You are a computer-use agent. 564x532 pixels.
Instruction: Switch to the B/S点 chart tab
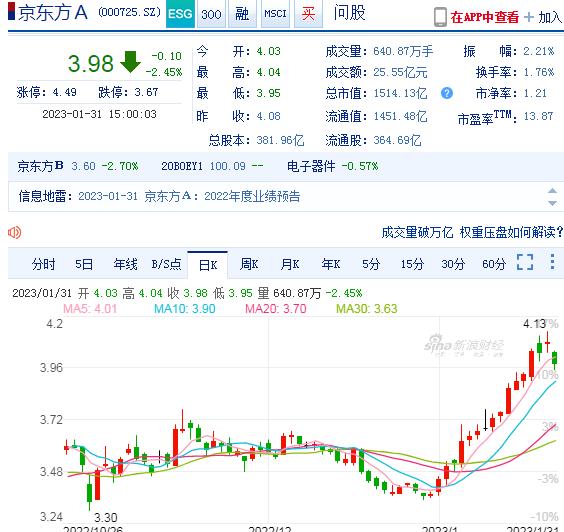(166, 264)
